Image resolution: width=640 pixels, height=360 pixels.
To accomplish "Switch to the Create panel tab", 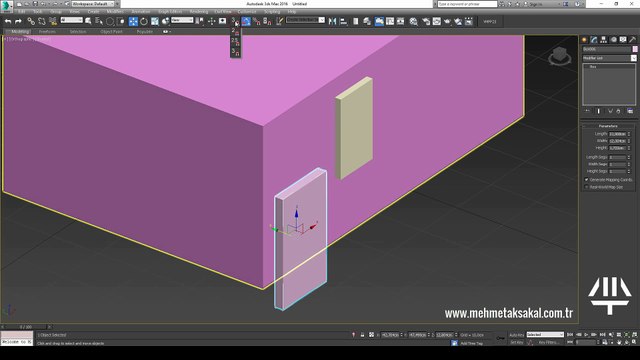I will (584, 40).
